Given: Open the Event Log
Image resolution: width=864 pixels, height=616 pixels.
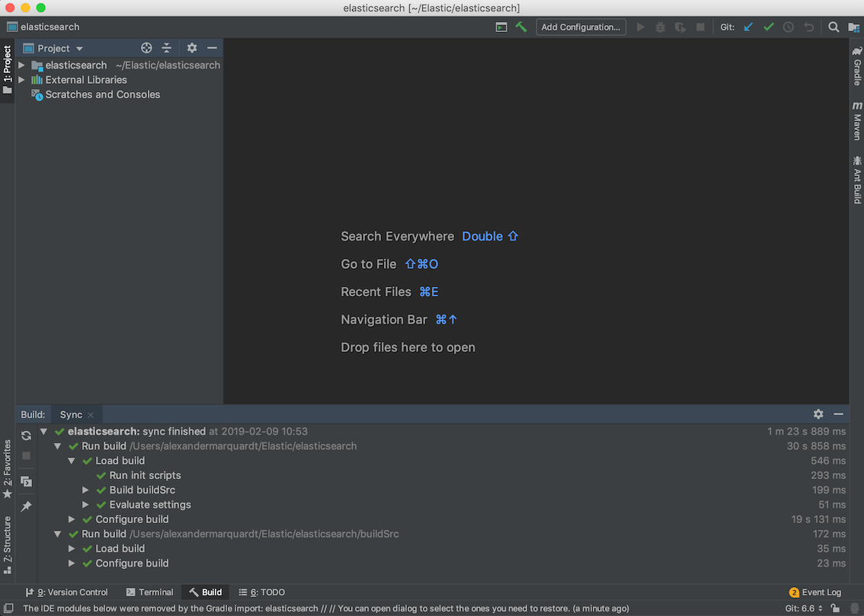Looking at the screenshot, I should (815, 592).
